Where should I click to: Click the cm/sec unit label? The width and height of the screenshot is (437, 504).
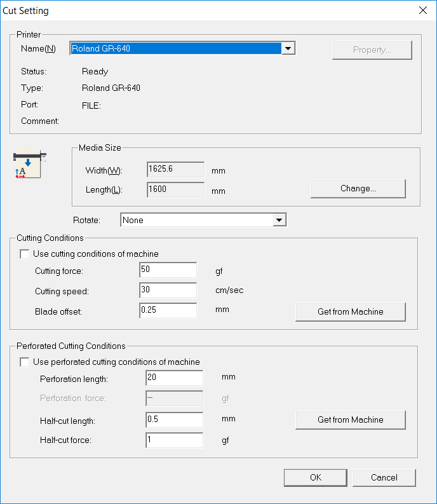point(229,290)
